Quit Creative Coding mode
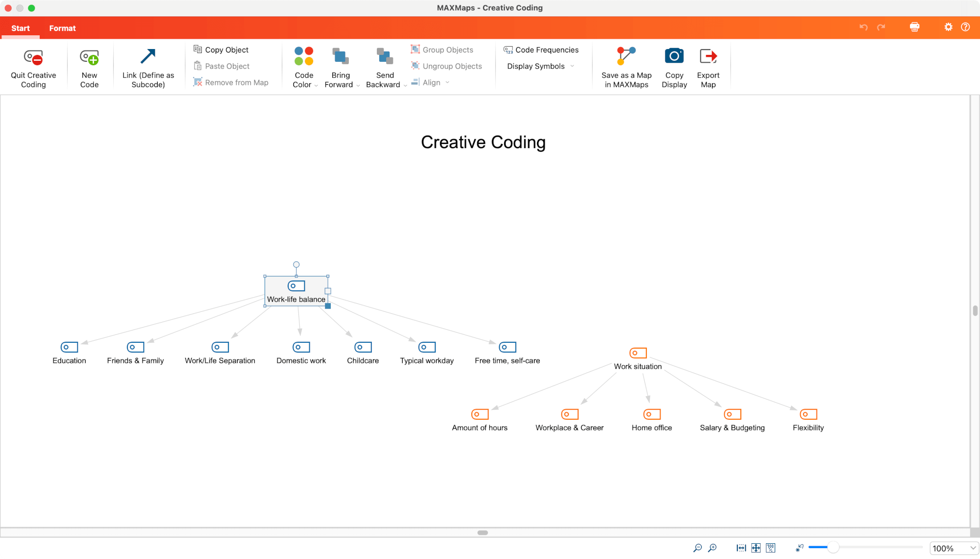 [33, 68]
